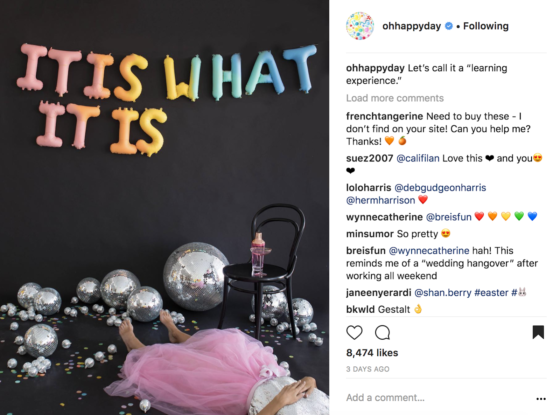Open @debgudgeonharris mention
Viewport: 560px width, 415px height.
point(440,188)
